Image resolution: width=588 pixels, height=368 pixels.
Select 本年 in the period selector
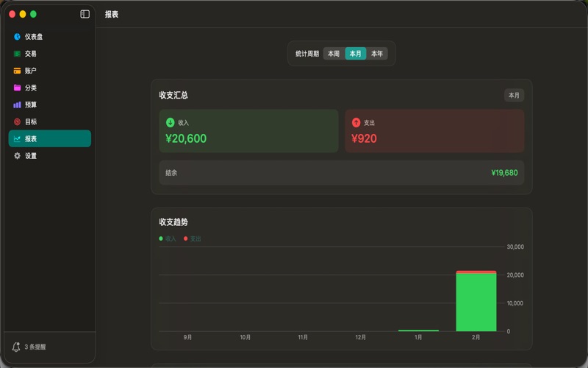(376, 54)
